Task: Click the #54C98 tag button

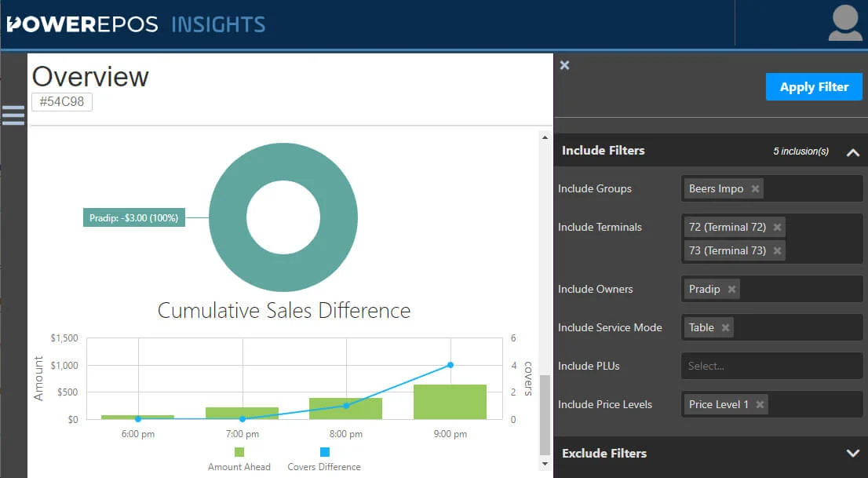Action: pyautogui.click(x=62, y=102)
